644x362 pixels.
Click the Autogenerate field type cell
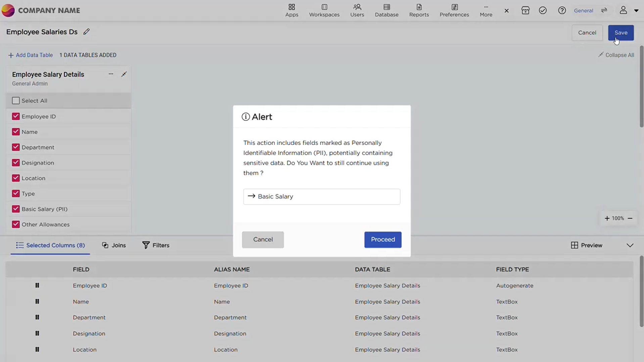pos(515,286)
